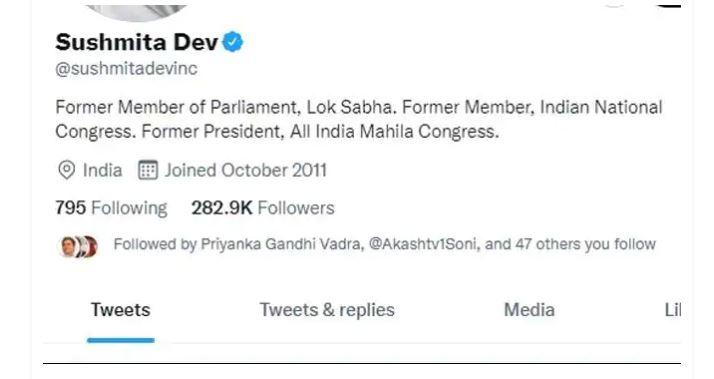The height and width of the screenshot is (379, 714).
Task: Click the @Akashtv1Soni mention
Action: point(423,244)
